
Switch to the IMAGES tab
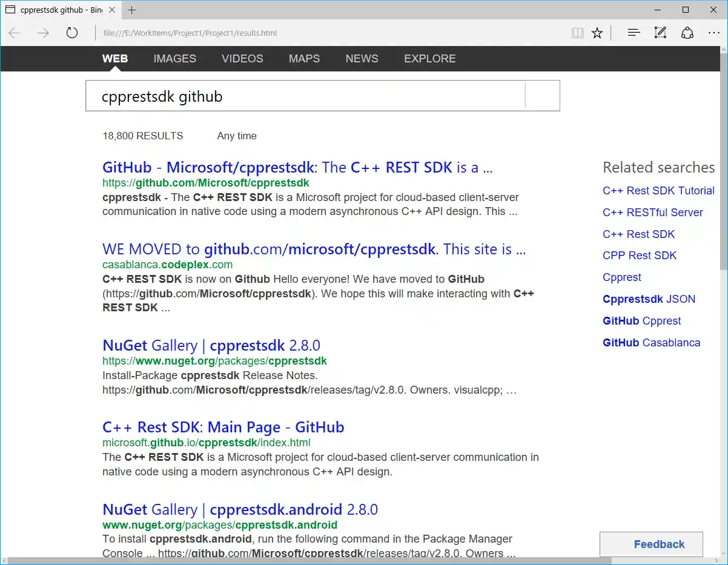coord(174,59)
